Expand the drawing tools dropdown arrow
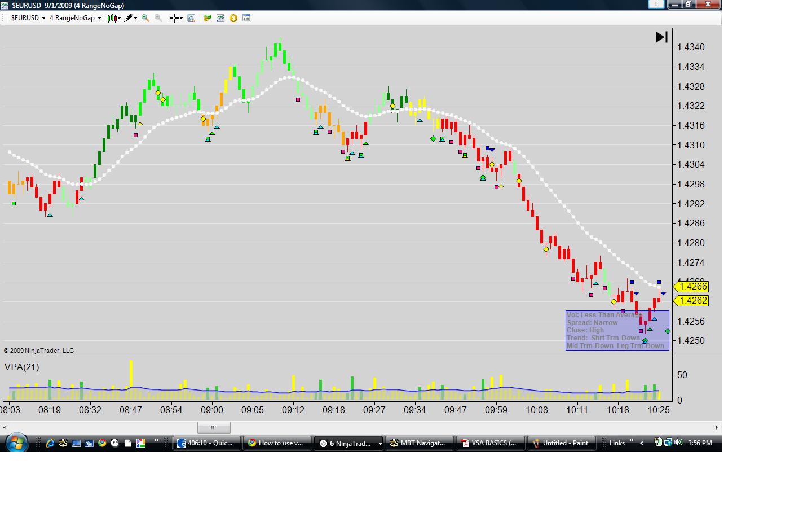The height and width of the screenshot is (508, 812). 136,18
